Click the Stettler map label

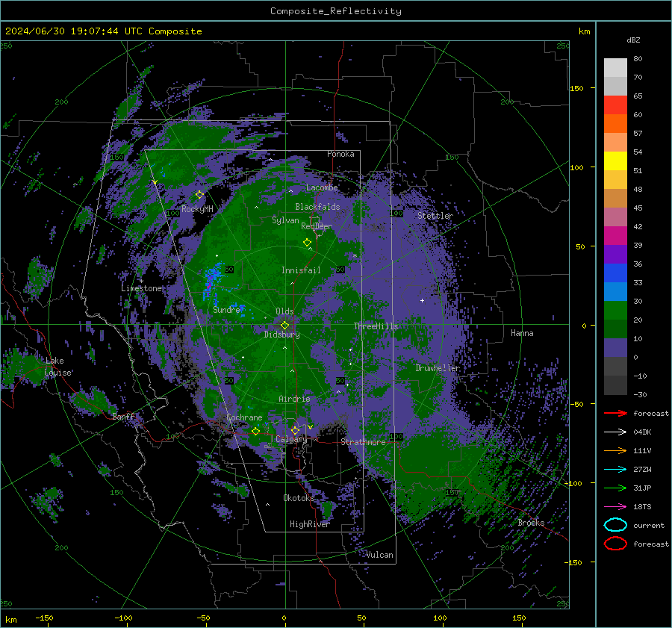tap(435, 216)
